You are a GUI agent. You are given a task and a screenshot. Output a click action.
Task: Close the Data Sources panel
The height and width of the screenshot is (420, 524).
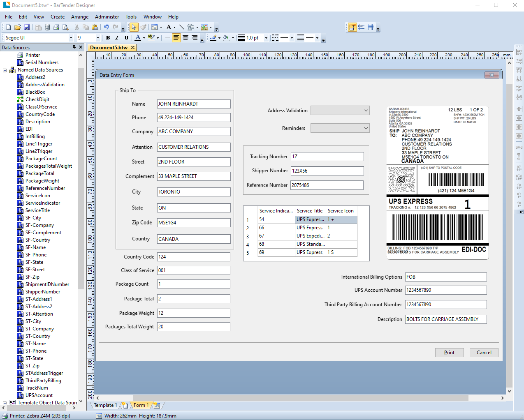tap(81, 47)
